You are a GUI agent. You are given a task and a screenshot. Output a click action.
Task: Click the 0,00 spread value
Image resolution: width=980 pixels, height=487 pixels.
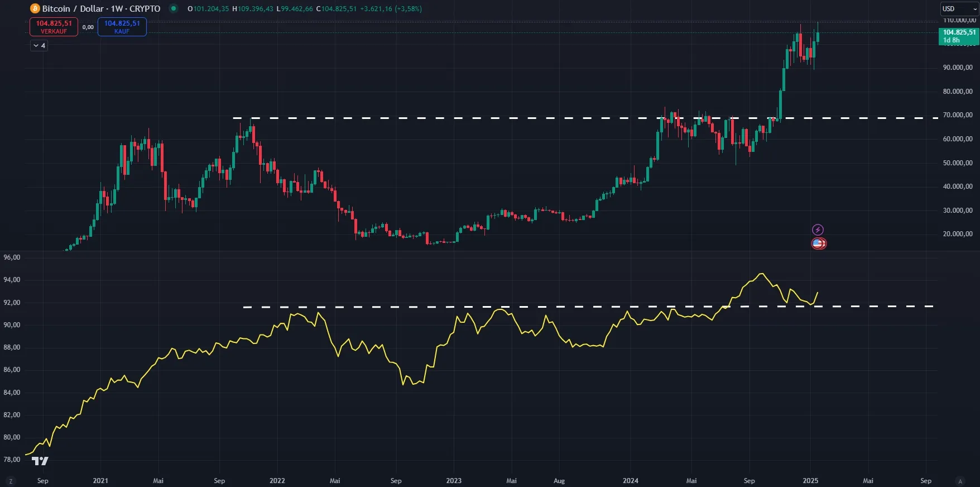click(x=88, y=27)
